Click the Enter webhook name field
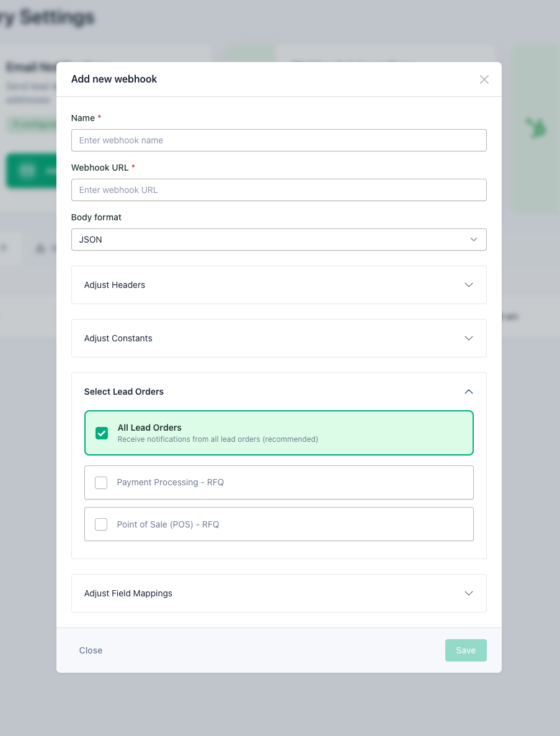The width and height of the screenshot is (560, 736). [x=278, y=140]
